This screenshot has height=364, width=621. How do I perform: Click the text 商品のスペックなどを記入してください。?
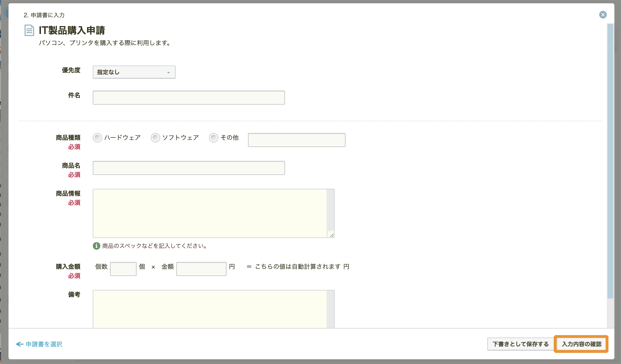(x=155, y=246)
